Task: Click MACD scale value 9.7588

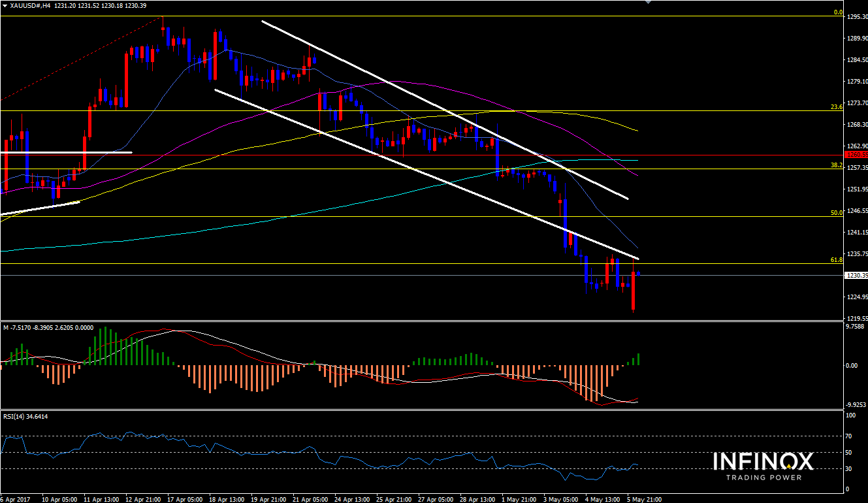Action: point(855,326)
